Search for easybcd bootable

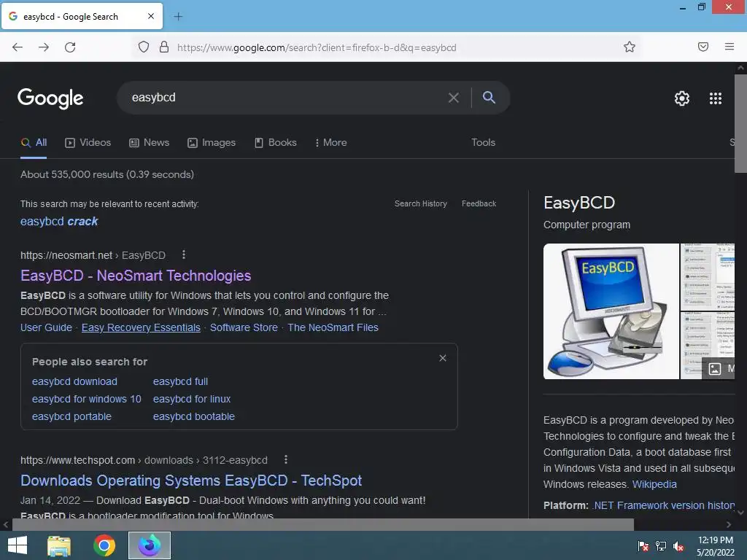(x=194, y=416)
